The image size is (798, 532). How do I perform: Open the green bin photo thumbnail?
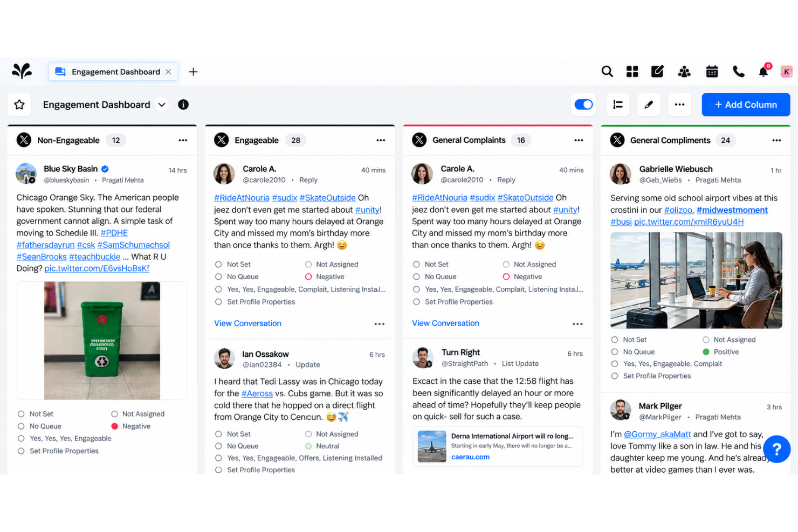[x=102, y=341]
